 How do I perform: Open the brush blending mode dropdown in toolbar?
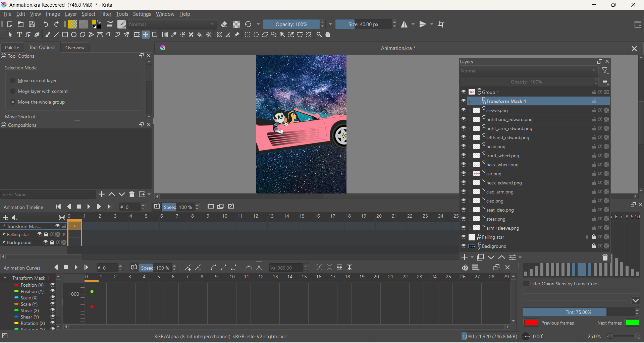pos(171,24)
